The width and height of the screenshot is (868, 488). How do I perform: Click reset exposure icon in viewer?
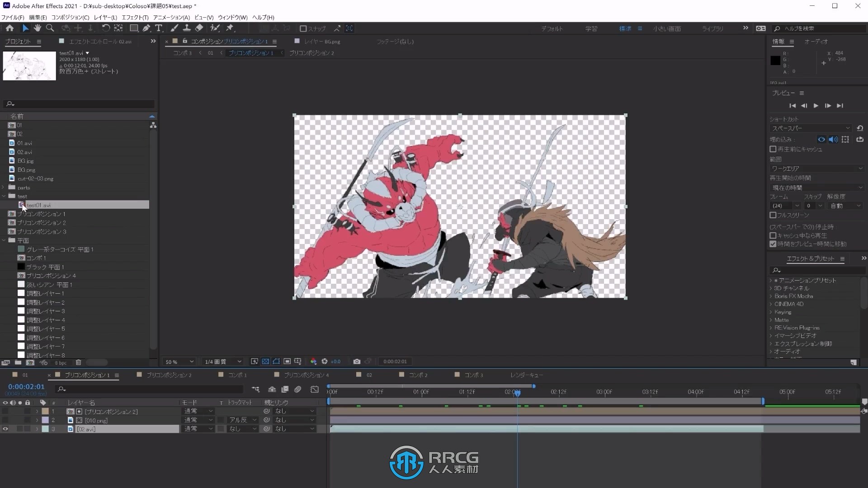tap(324, 361)
